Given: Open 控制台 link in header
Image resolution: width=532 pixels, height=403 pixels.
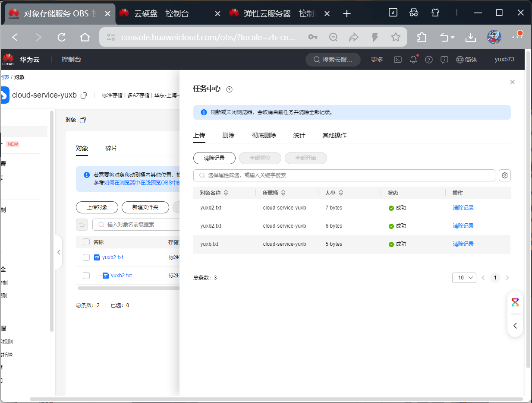Looking at the screenshot, I should [x=71, y=60].
